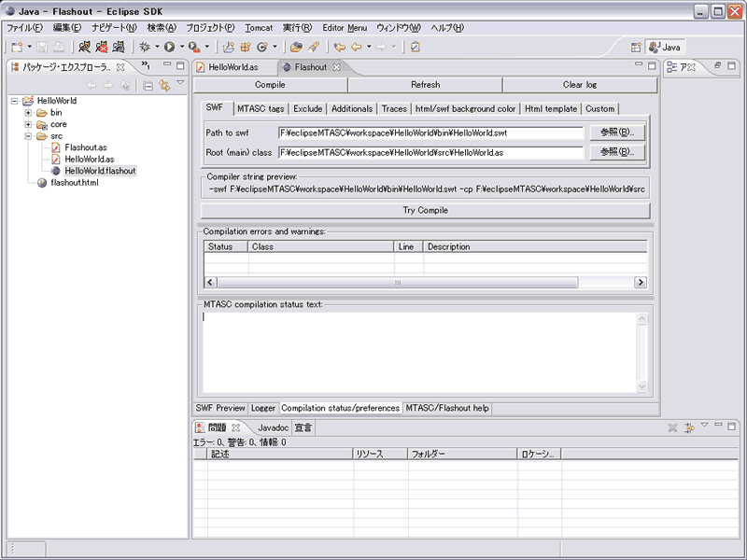Viewport: 747px width, 560px height.
Task: Click the Run (green play) toolbar icon
Action: pos(169,46)
